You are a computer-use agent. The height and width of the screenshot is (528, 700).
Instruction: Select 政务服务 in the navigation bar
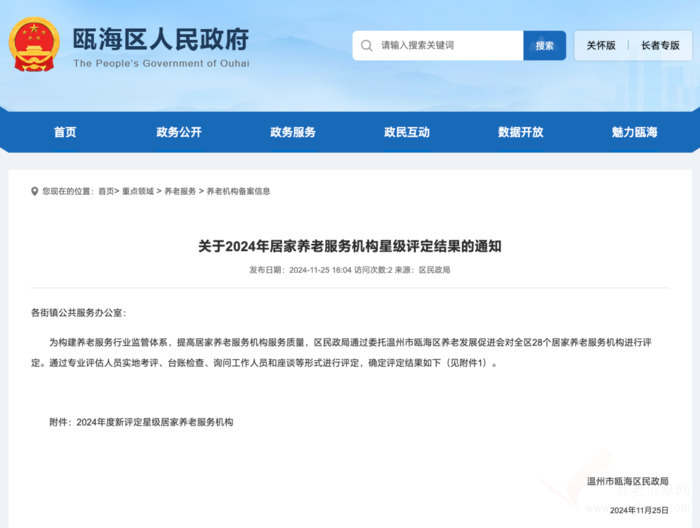[x=293, y=132]
